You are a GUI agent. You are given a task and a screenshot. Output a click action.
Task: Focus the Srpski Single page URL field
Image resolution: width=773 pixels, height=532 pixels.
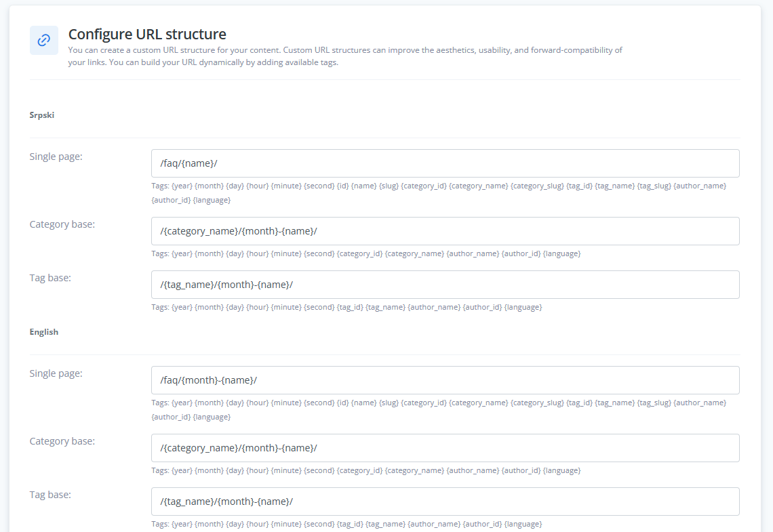(x=445, y=163)
